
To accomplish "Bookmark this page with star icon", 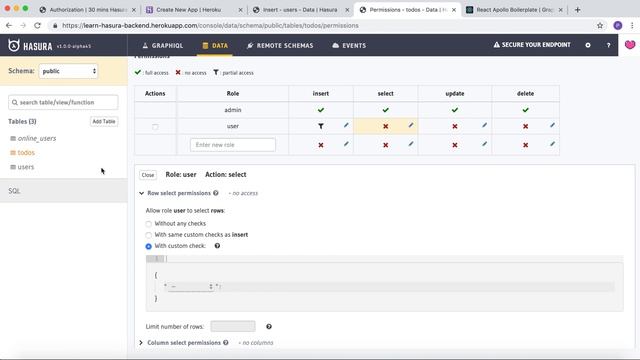I will (600, 25).
